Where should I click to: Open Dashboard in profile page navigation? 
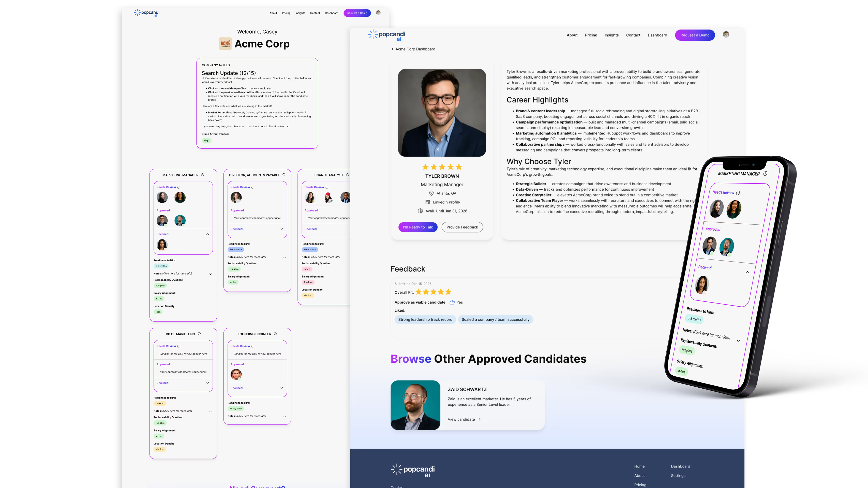point(657,35)
